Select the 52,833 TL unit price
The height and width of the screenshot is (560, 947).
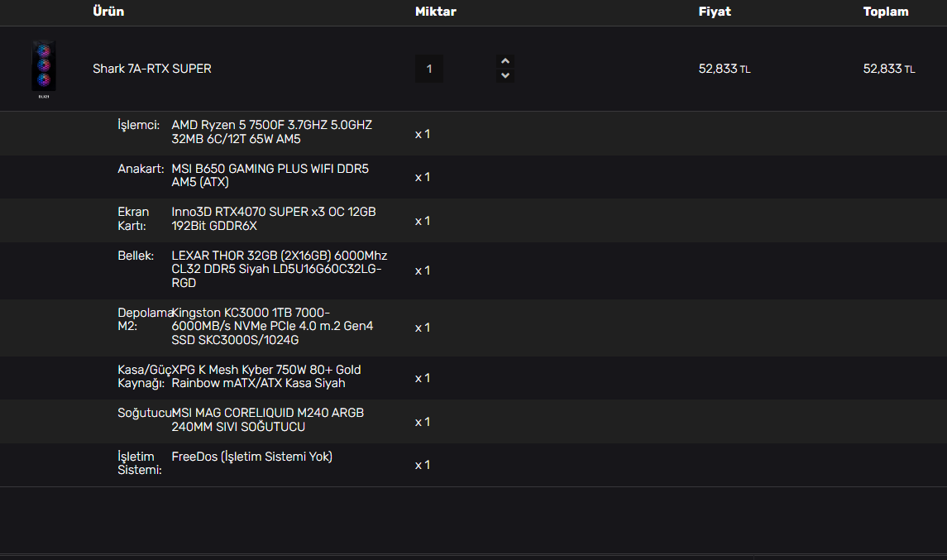pos(724,69)
